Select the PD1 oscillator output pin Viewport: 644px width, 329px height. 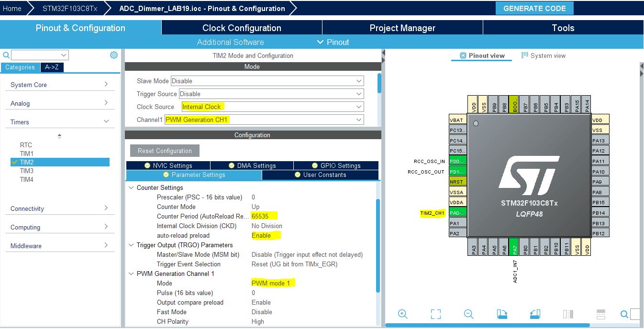(x=457, y=172)
